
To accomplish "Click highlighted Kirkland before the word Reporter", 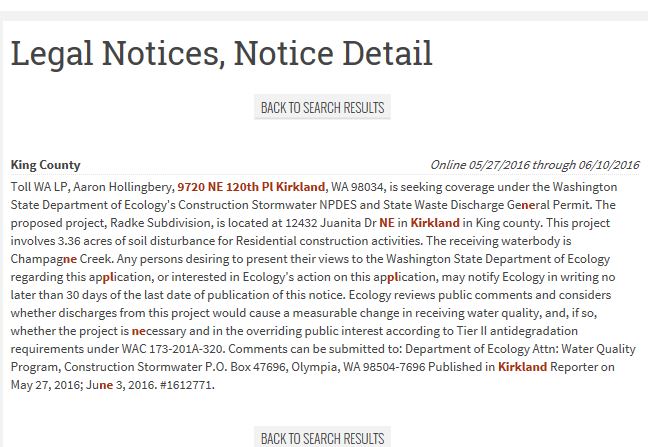I will click(x=522, y=367).
